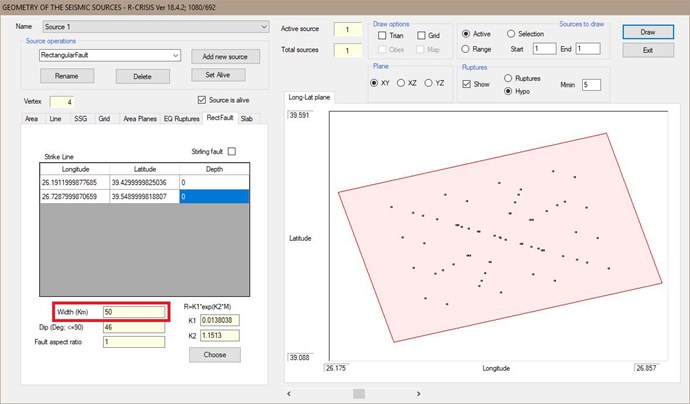Select the XZ plane radio button

401,83
